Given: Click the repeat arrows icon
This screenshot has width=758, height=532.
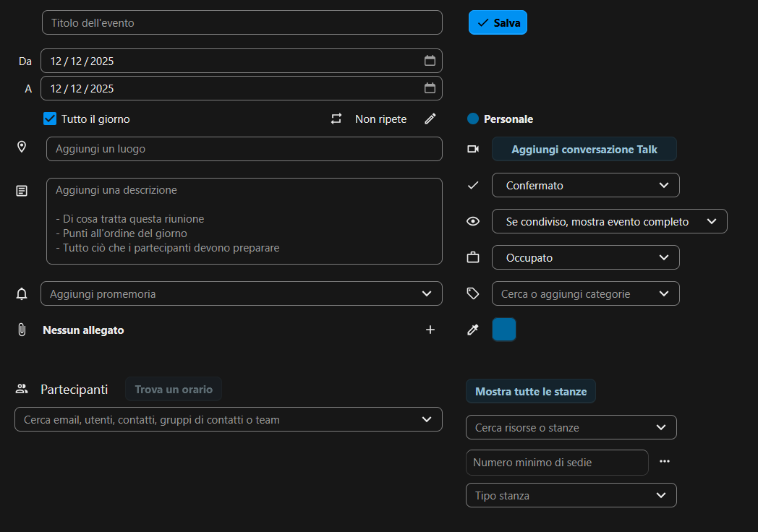Looking at the screenshot, I should (336, 119).
